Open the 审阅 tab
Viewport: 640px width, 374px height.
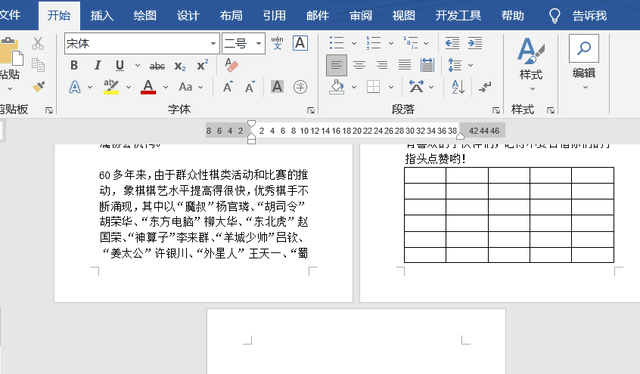coord(361,16)
